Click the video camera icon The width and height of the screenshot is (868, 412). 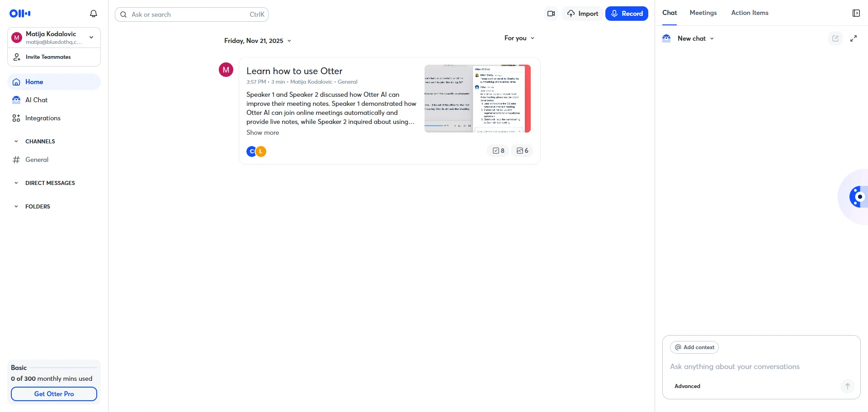pyautogui.click(x=551, y=14)
